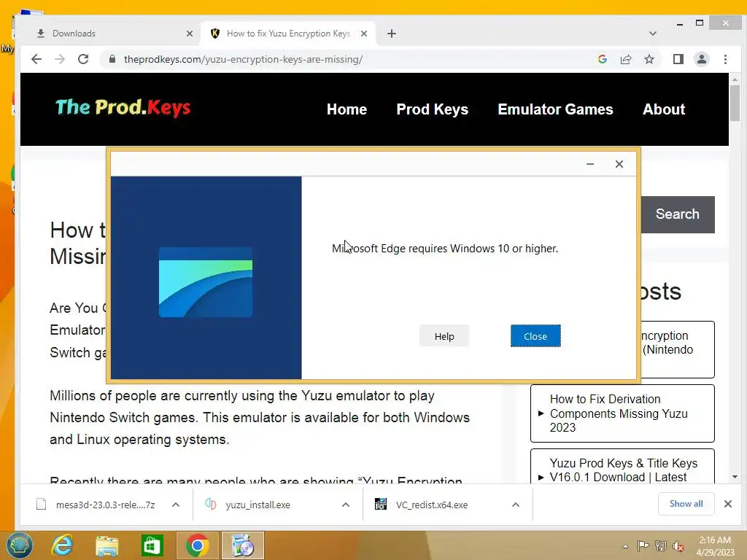This screenshot has height=560, width=747.
Task: Click Show all downloads
Action: tap(686, 504)
